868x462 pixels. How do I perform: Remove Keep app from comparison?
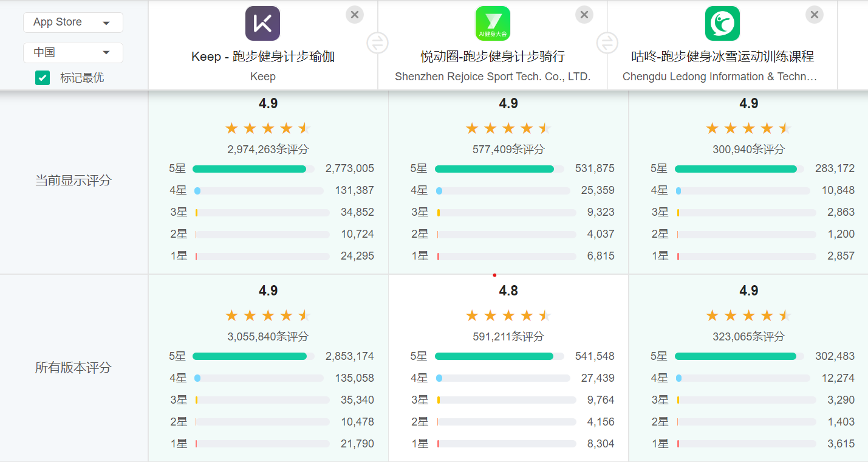[355, 15]
